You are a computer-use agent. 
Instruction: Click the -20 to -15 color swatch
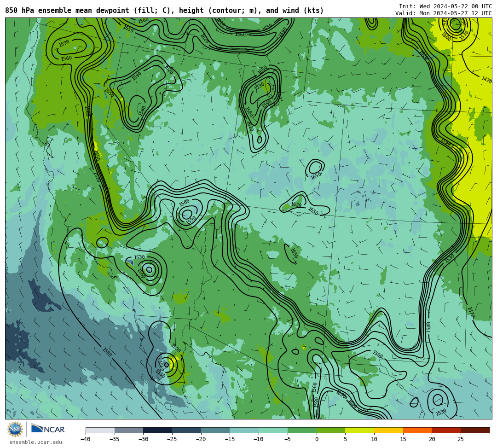coord(215,430)
